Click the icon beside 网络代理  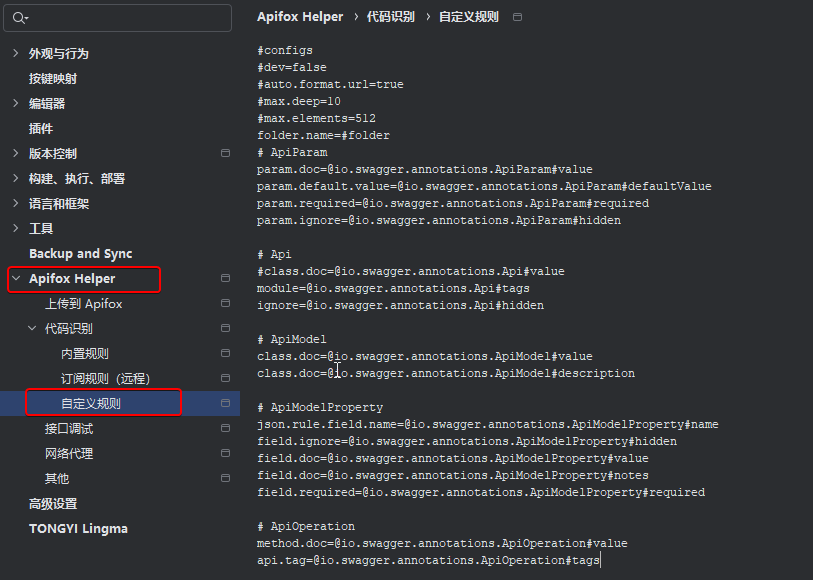225,453
